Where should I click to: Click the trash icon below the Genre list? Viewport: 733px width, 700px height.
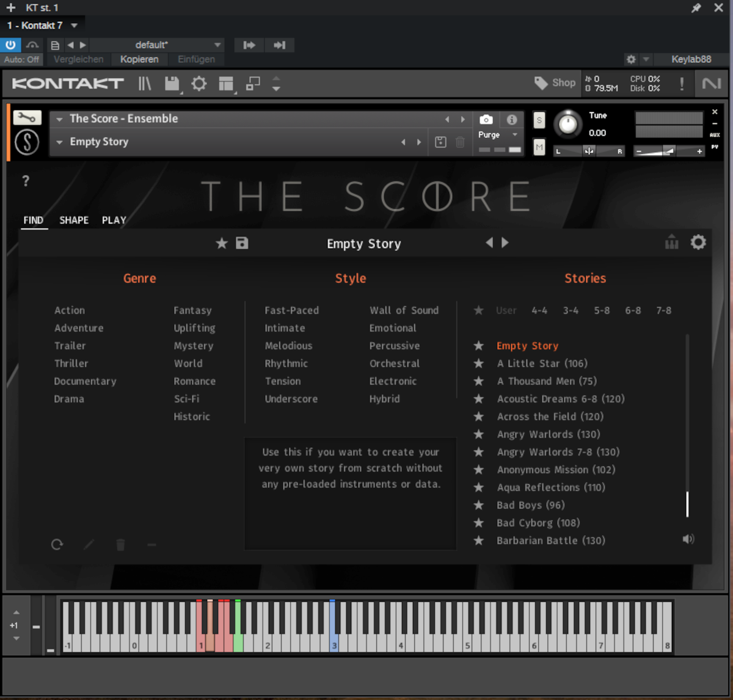click(120, 544)
